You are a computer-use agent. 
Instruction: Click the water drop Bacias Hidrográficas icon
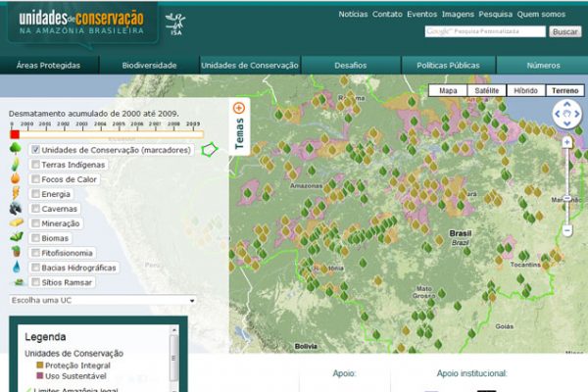coord(16,267)
